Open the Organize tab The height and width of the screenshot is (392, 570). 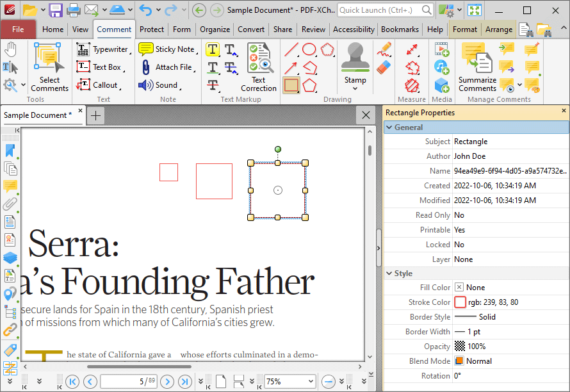point(215,29)
